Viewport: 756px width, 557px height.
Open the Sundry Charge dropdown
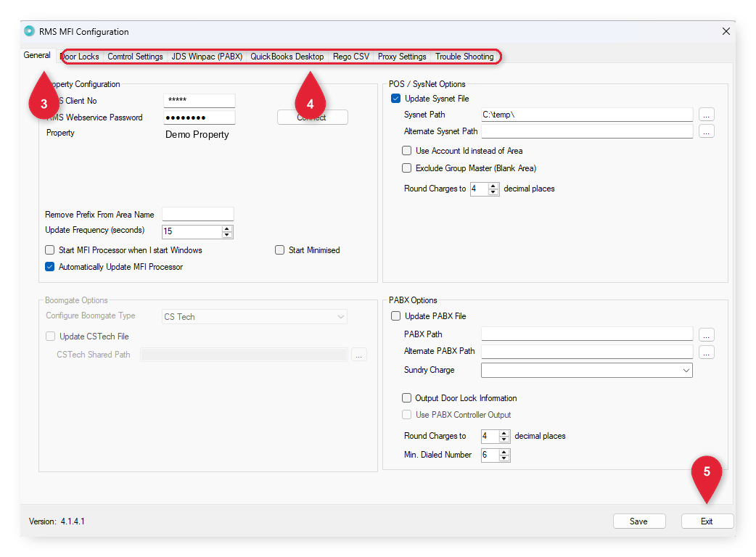[587, 370]
